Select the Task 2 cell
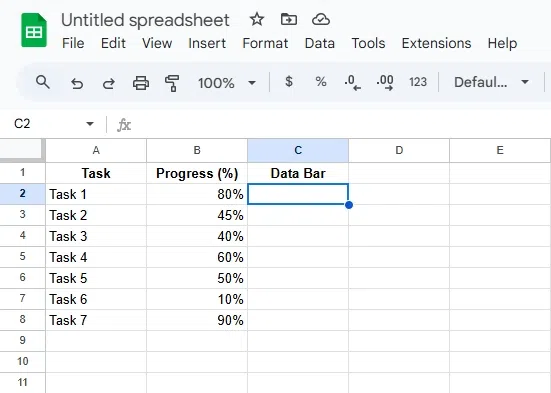 [x=96, y=215]
